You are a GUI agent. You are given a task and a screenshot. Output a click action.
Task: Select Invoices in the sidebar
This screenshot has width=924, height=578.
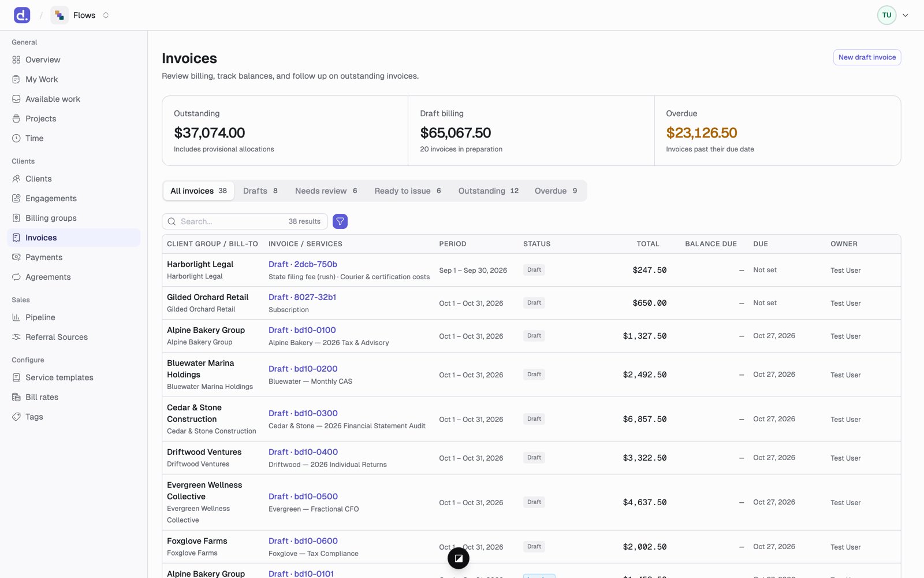pyautogui.click(x=74, y=238)
